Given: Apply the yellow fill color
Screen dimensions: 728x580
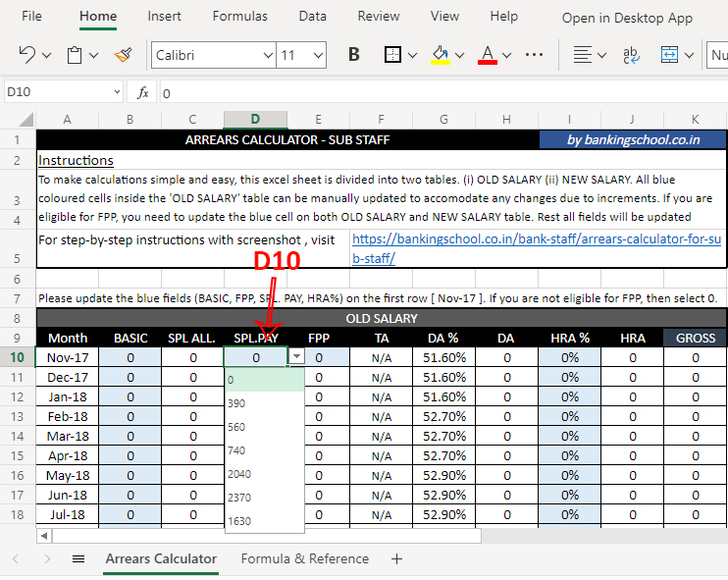Looking at the screenshot, I should coord(441,55).
